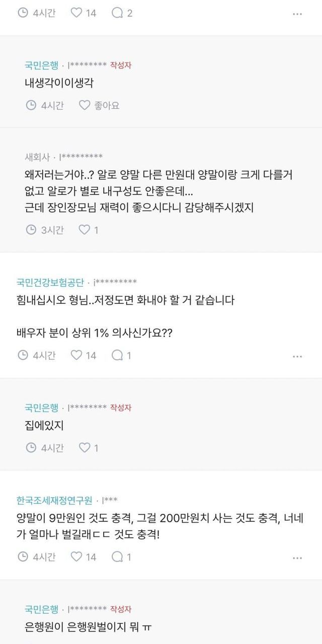Image resolution: width=322 pixels, height=644 pixels.
Task: Like the 한국조세재정연구원 comment
Action: tap(76, 557)
